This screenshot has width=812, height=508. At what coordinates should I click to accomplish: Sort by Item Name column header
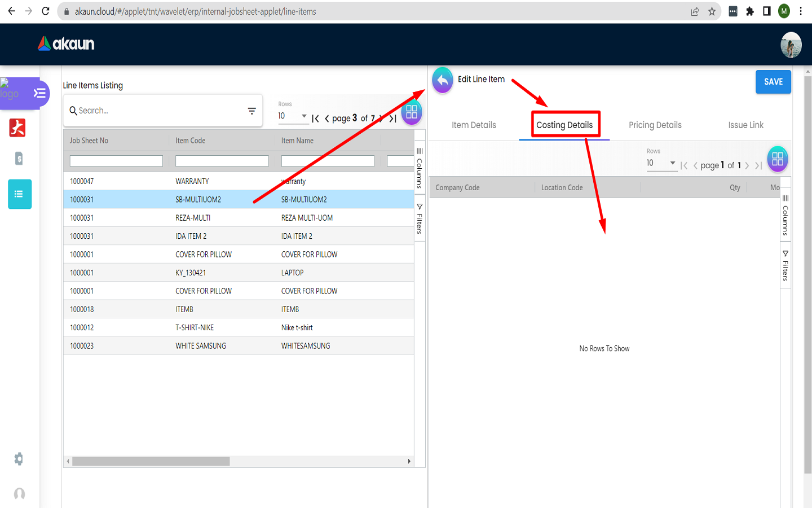click(x=298, y=141)
